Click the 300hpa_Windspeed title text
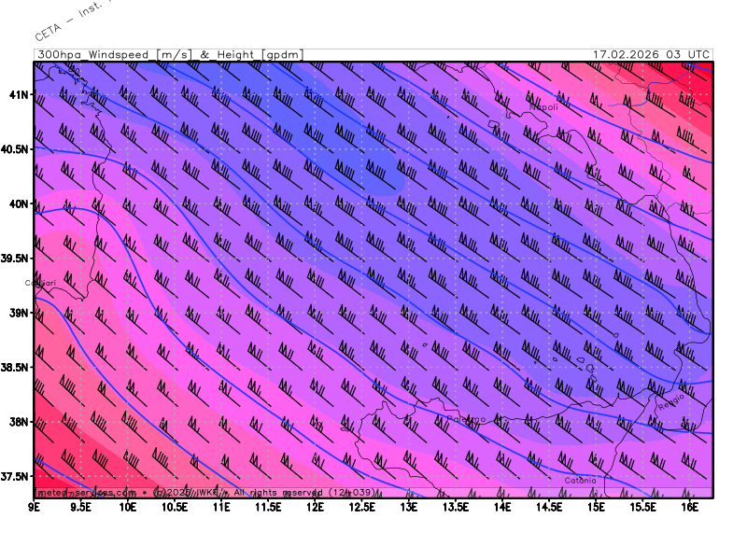Viewport: 747px width, 560px height. [x=95, y=55]
